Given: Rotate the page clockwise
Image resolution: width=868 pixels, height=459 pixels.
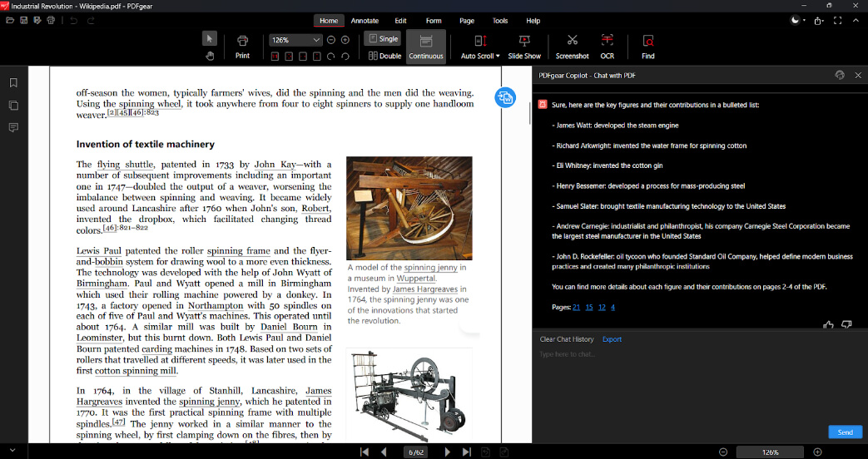Looking at the screenshot, I should [x=331, y=56].
